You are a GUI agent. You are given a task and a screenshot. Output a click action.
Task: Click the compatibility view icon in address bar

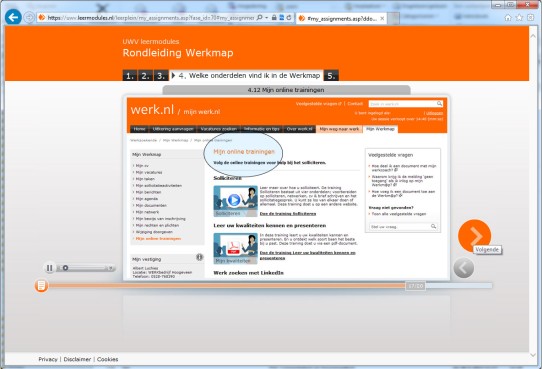pyautogui.click(x=281, y=17)
